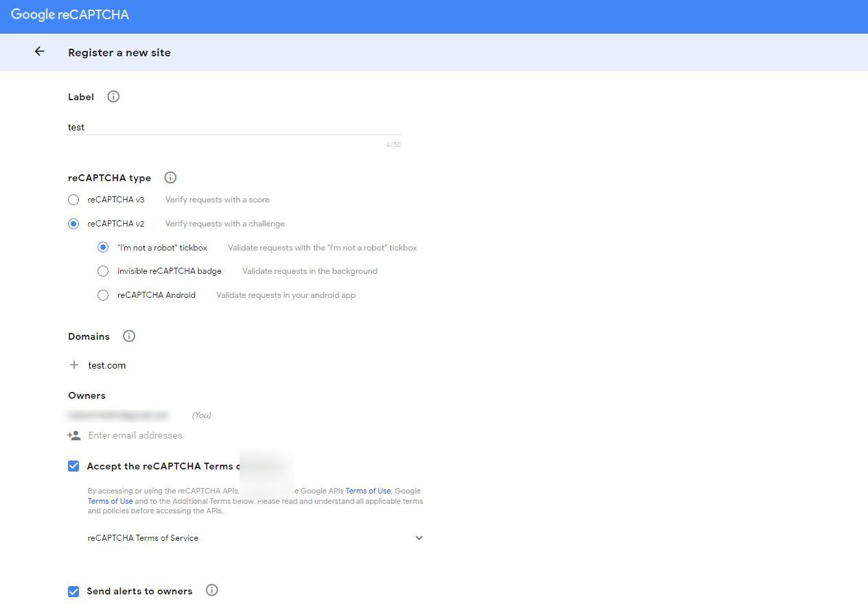Expand reCAPTCHA Terms of Service chevron
Viewport: 868px width, 615px height.
click(419, 538)
